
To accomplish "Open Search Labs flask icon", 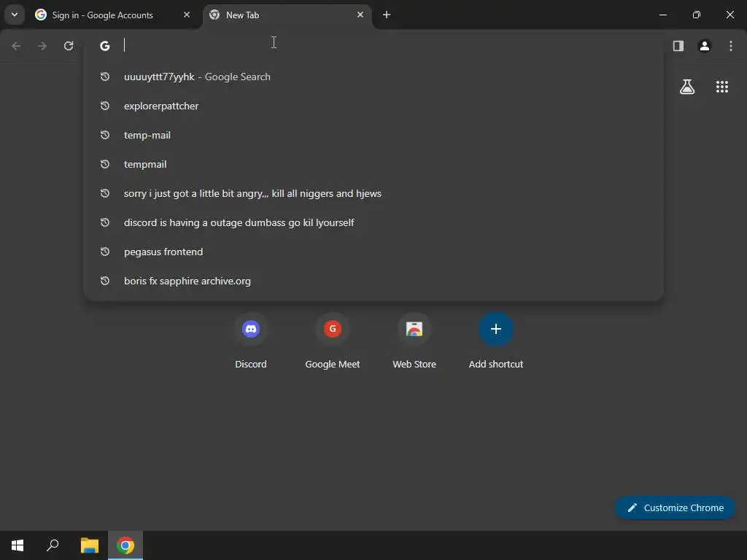I will point(686,87).
